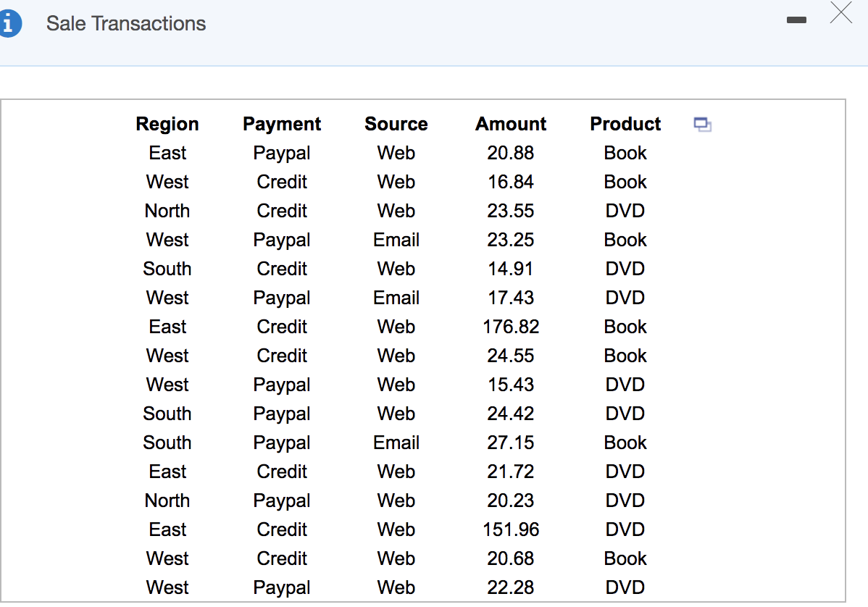Viewport: 868px width, 607px height.
Task: Click East in the 176.82 row
Action: coord(167,327)
